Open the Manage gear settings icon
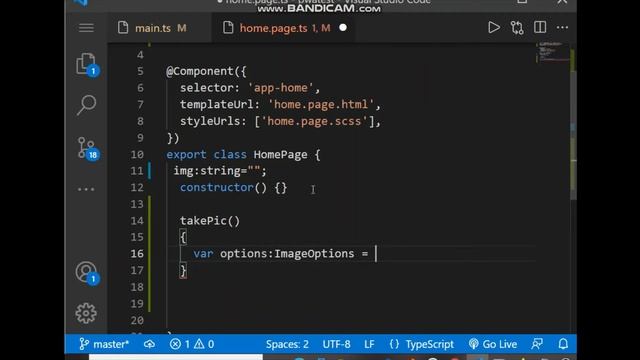Viewport: 640px width, 360px height. (86, 313)
